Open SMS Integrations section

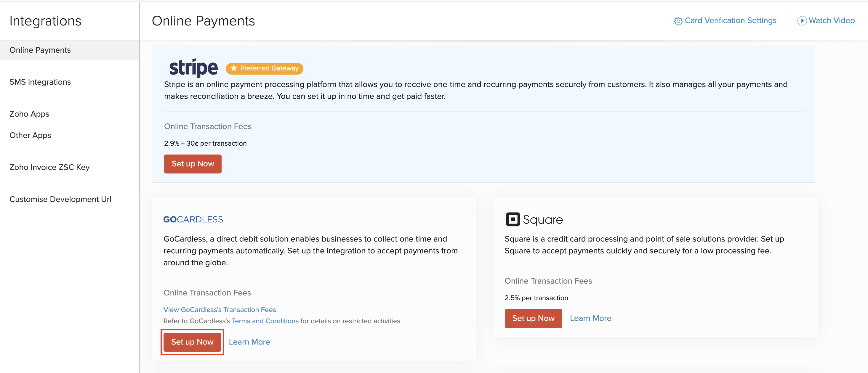pyautogui.click(x=40, y=82)
